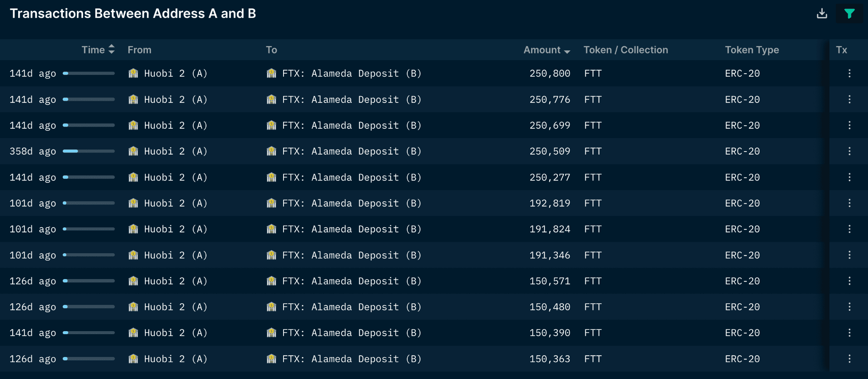Open the Tx menu for 250,800 FTT row

point(849,73)
